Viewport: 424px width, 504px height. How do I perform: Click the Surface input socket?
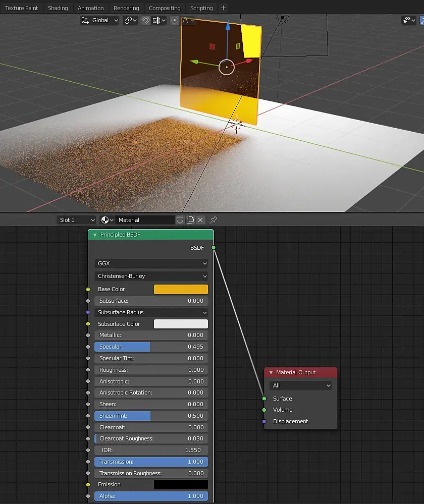pos(264,399)
